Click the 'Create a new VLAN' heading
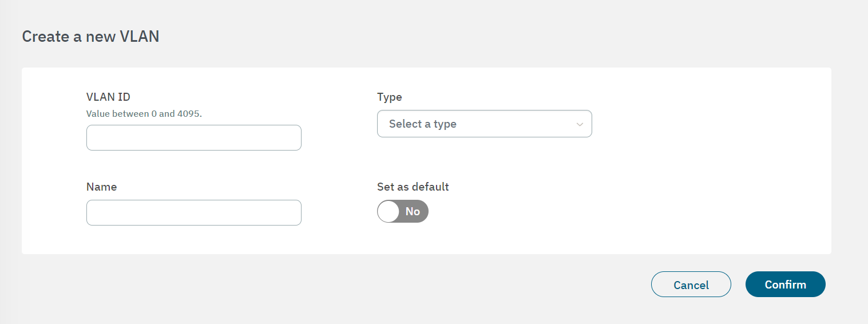This screenshot has width=868, height=324. 90,37
